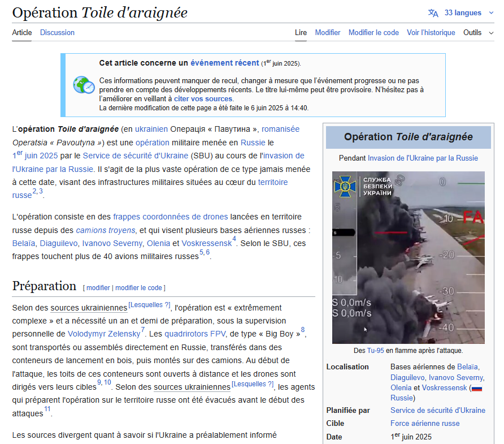Open Olenia link in article body

click(x=158, y=243)
